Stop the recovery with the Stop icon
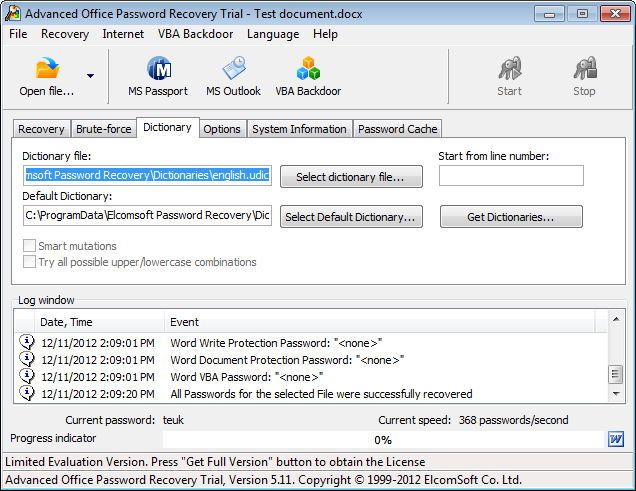This screenshot has width=636, height=491. [x=585, y=68]
